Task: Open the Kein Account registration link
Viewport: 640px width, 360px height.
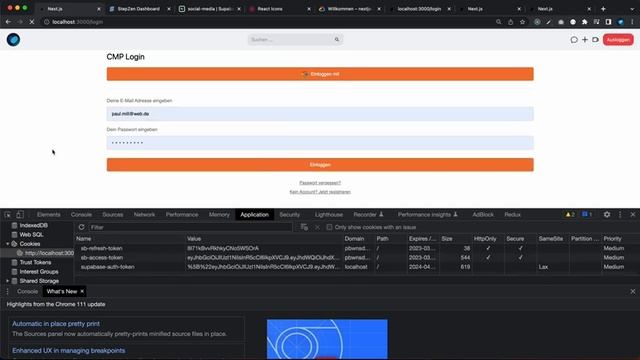Action: click(320, 191)
